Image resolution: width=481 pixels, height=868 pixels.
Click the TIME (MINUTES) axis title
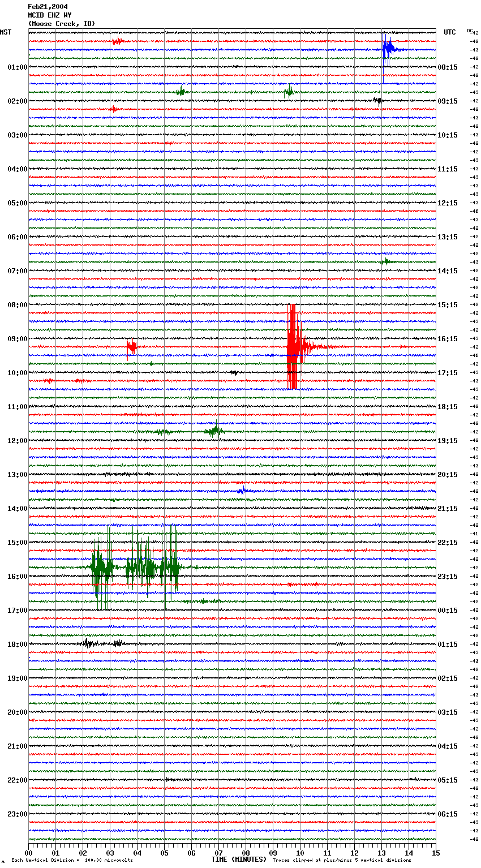pos(239,860)
